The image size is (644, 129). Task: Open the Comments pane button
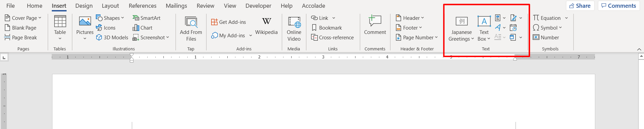click(x=618, y=6)
